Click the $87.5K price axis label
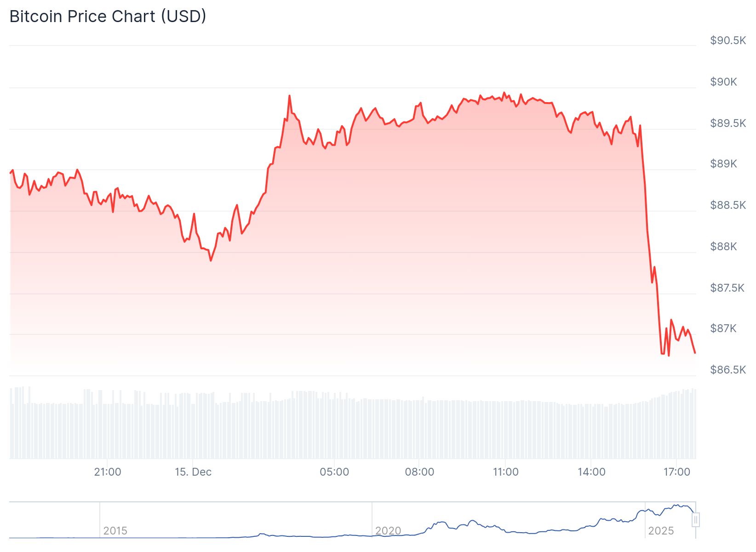This screenshot has height=552, width=756. tap(728, 288)
